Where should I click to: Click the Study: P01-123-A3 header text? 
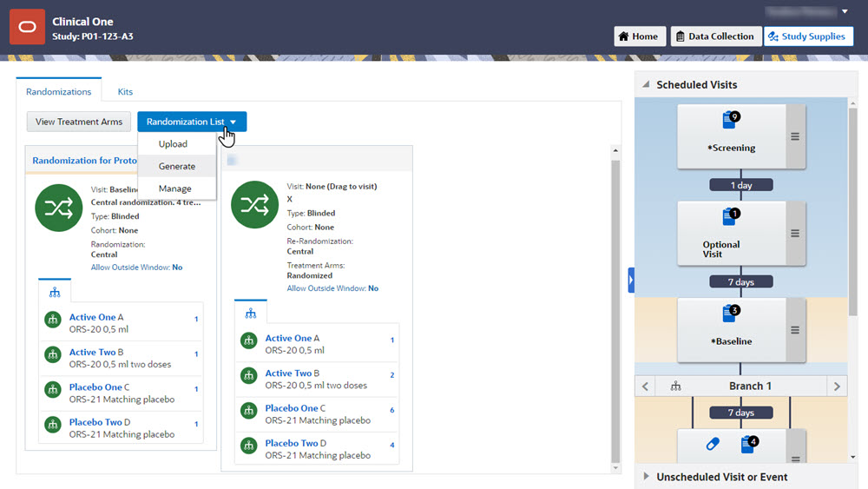pos(93,36)
